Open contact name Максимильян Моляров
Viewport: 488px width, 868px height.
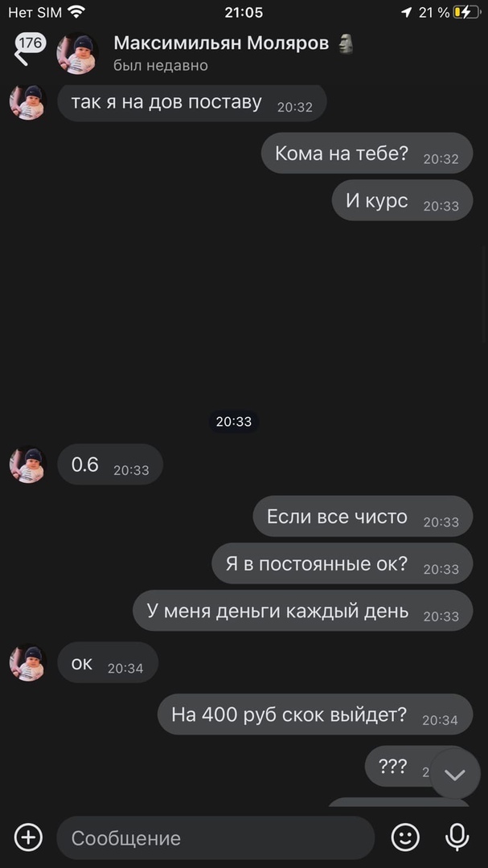pyautogui.click(x=221, y=43)
